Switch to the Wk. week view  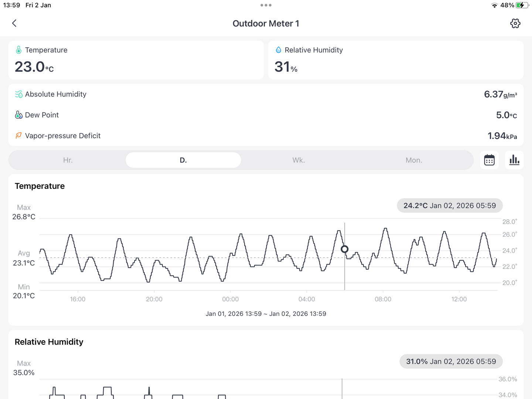[299, 160]
